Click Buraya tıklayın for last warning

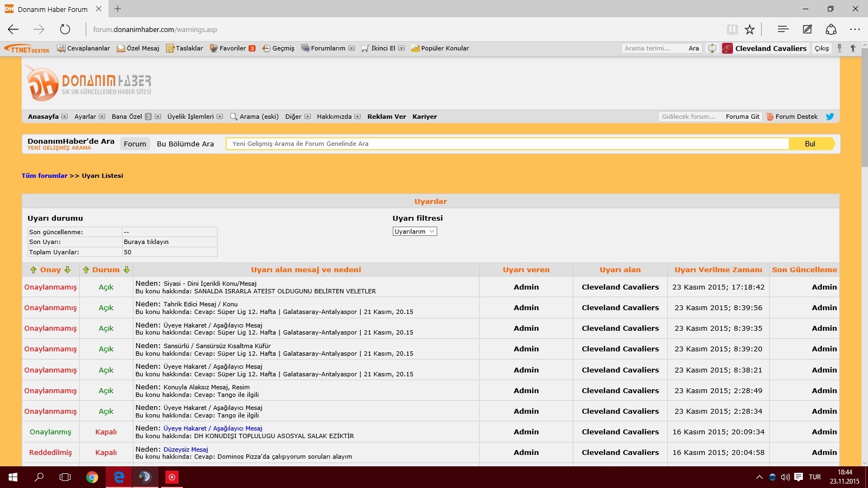(146, 242)
